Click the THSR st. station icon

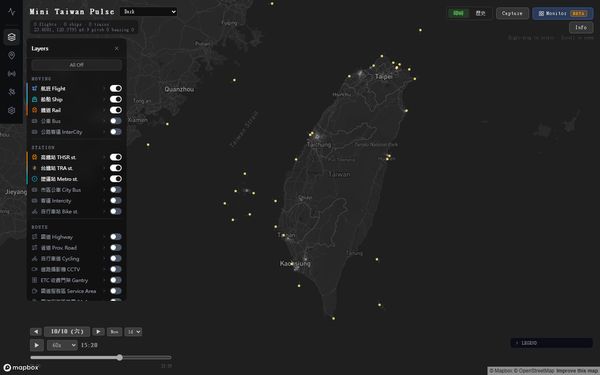[34, 157]
